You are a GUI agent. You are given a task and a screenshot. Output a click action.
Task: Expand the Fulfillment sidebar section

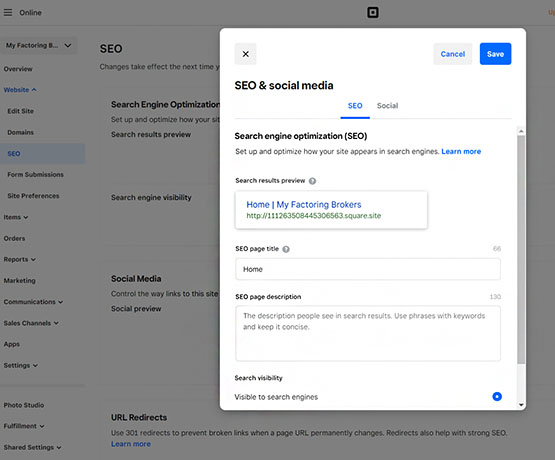24,426
